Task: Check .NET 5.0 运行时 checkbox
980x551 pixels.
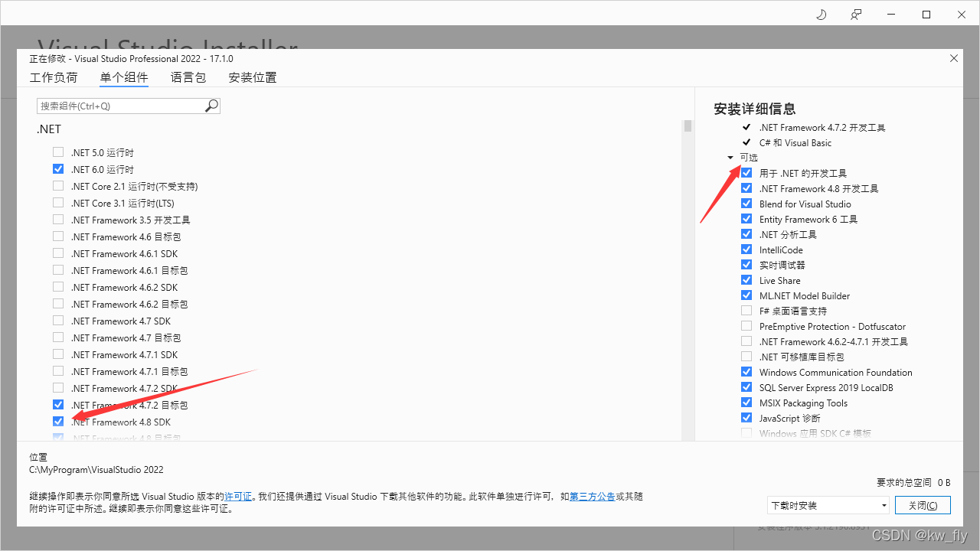Action: tap(58, 152)
